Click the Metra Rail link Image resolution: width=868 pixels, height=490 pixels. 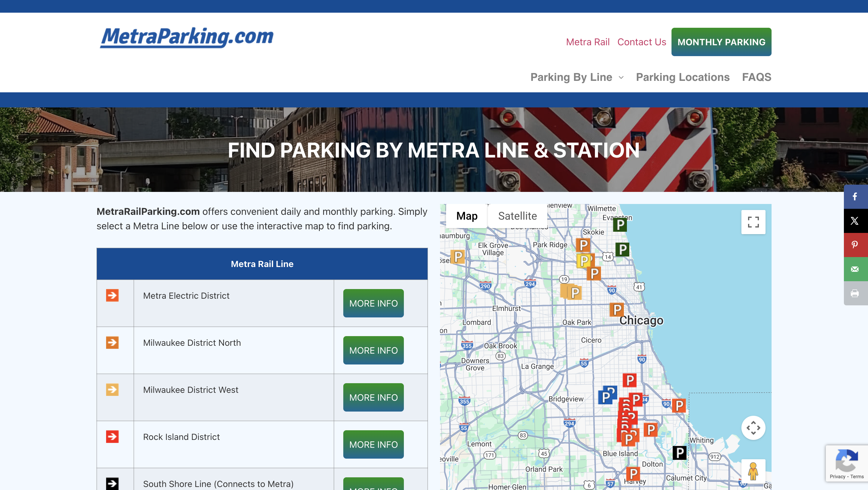click(x=588, y=42)
